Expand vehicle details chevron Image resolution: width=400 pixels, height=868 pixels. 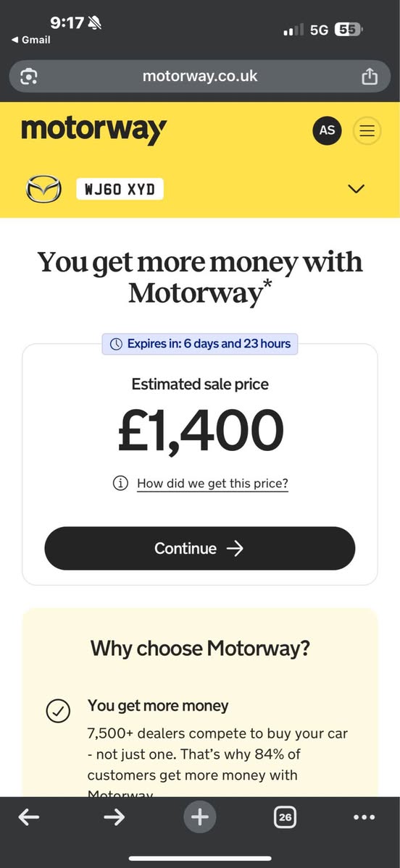[357, 189]
